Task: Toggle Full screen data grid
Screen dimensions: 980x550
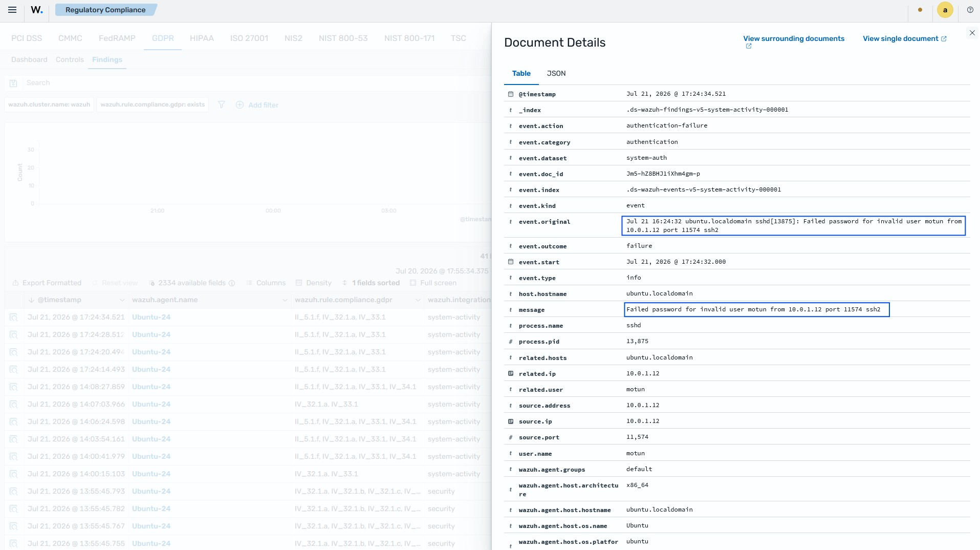Action: [433, 283]
